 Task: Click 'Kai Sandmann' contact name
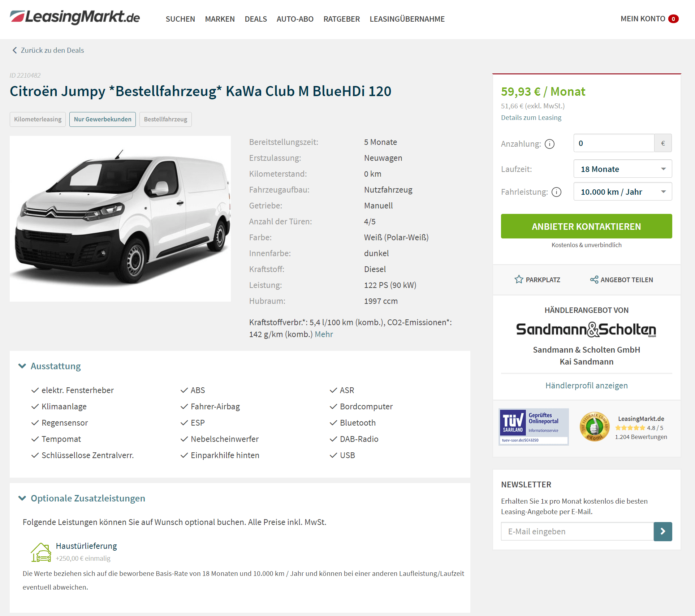586,362
